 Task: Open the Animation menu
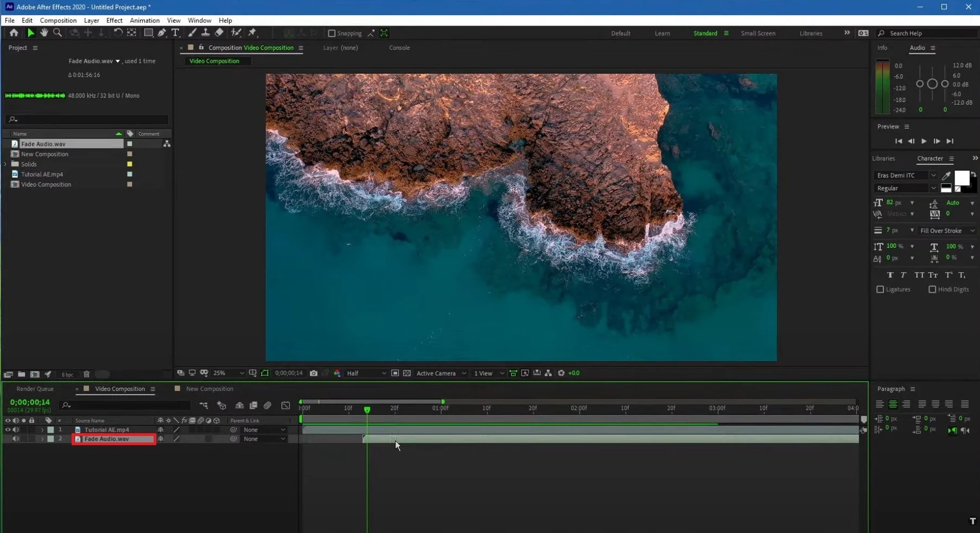coord(144,21)
